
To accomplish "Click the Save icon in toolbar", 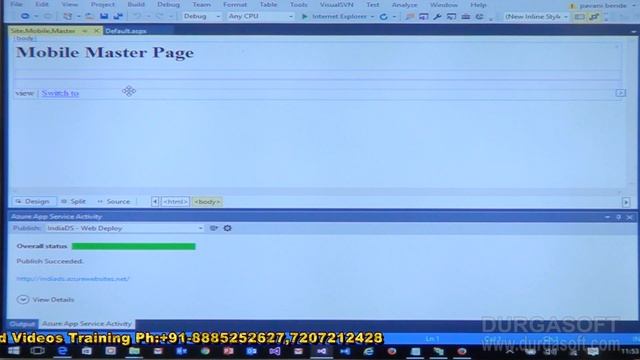I will point(104,16).
